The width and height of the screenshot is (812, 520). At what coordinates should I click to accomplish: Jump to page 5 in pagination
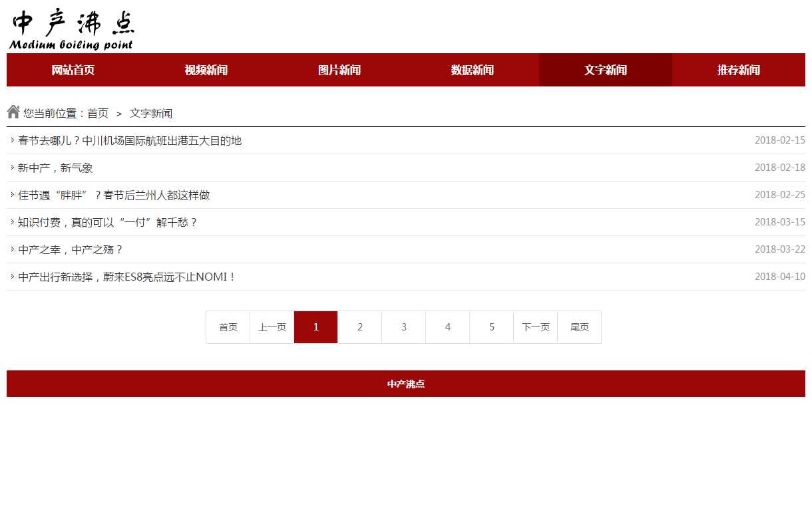click(x=492, y=327)
